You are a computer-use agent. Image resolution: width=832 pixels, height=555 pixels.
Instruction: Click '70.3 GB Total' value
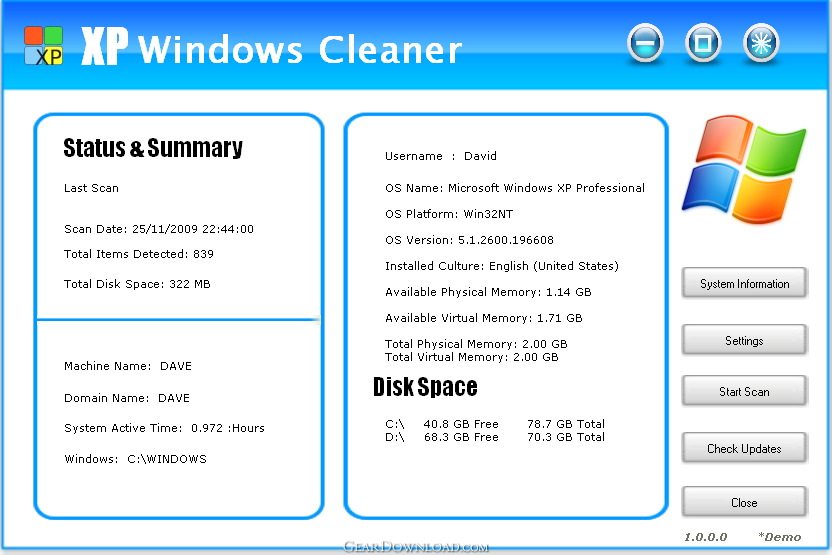[566, 437]
